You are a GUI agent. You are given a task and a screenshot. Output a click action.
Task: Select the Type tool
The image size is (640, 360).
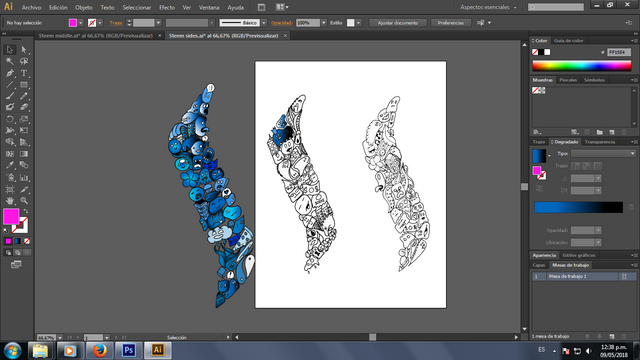coord(24,73)
